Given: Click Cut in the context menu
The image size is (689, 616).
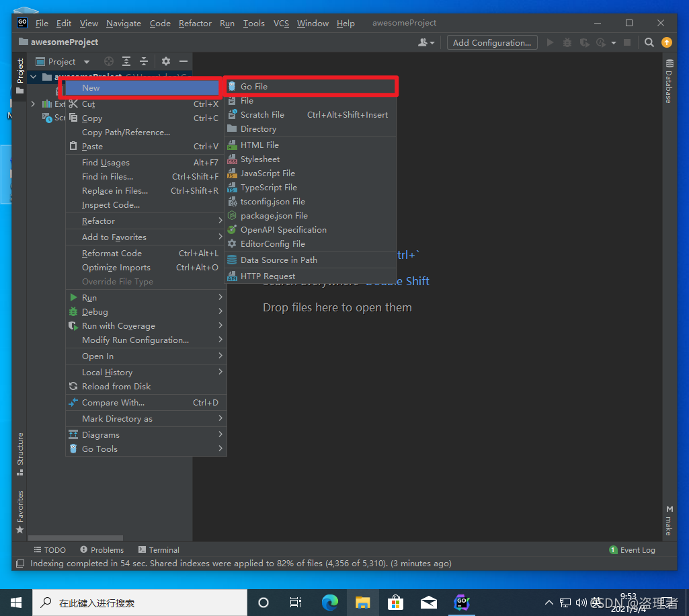Looking at the screenshot, I should [146, 104].
